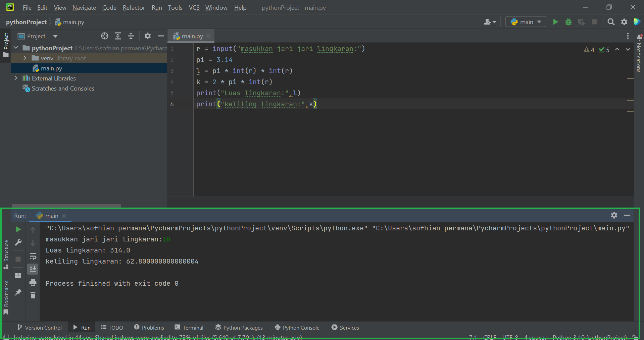Expand External Libraries node
Viewport: 644px width, 340px height.
click(x=16, y=78)
